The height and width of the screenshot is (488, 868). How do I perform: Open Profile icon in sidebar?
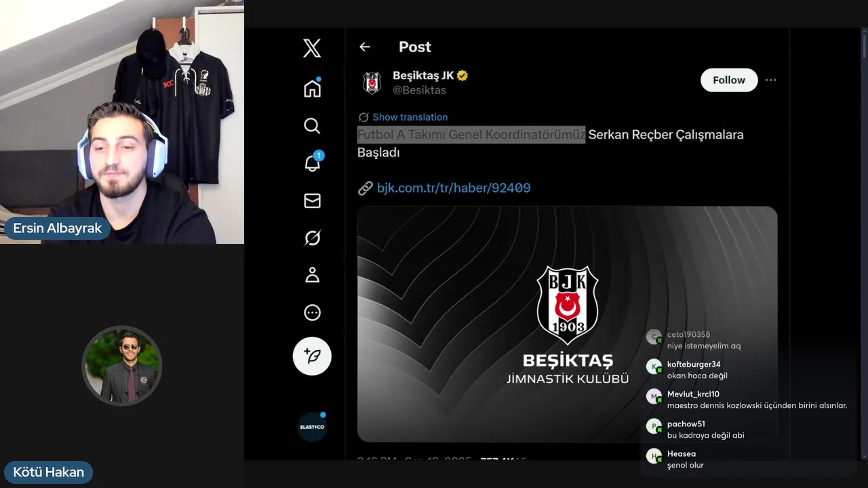coord(312,275)
